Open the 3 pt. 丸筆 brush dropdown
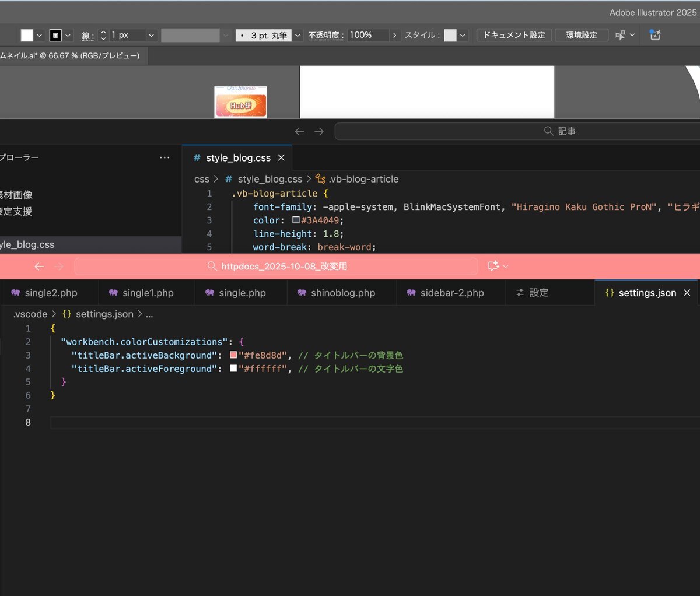The height and width of the screenshot is (596, 700). coord(297,36)
